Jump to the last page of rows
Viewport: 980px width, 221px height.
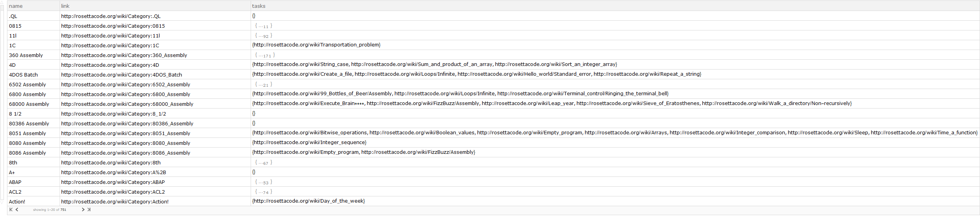coord(89,210)
